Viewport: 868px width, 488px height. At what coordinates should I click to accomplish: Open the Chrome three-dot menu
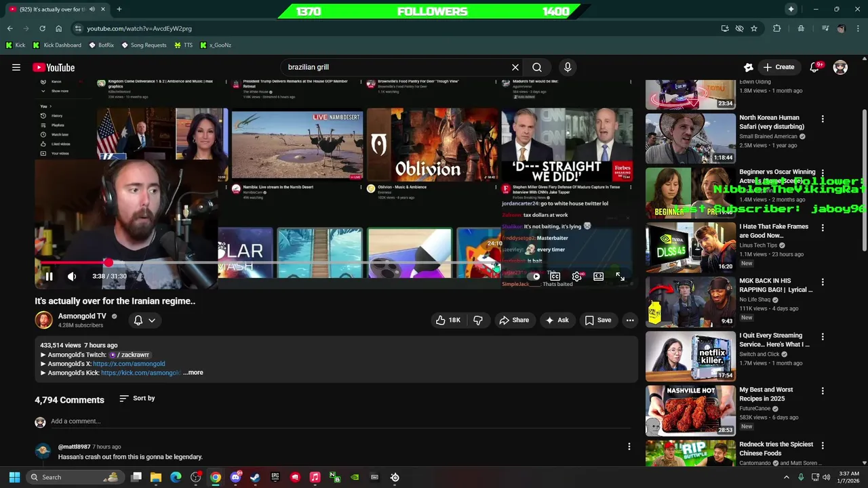858,28
